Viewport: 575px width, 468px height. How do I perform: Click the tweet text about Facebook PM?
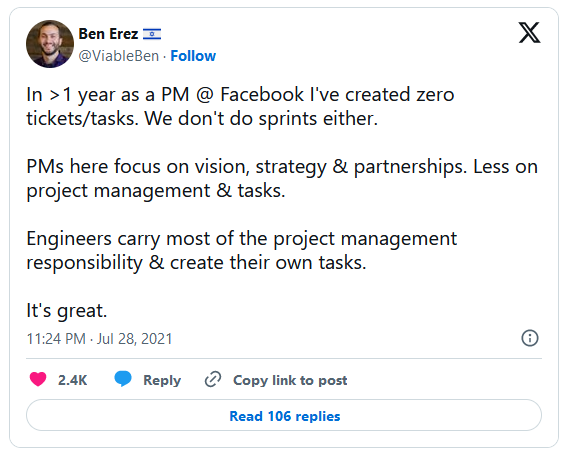(240, 106)
